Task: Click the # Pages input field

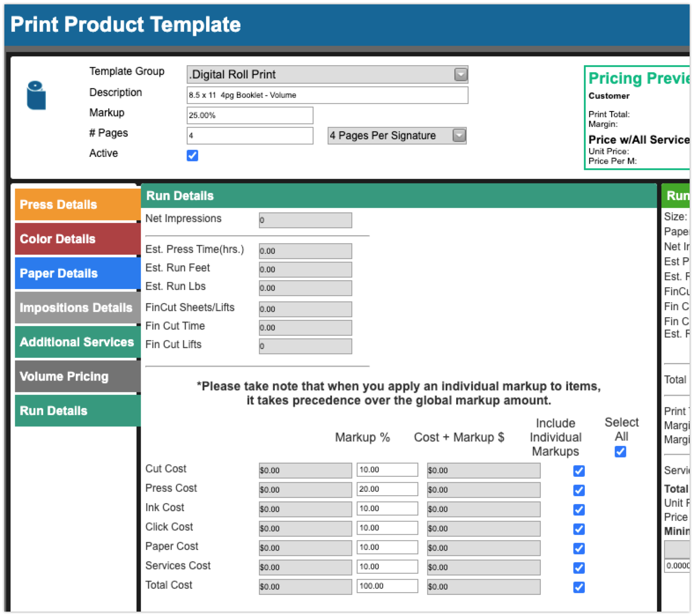Action: click(x=250, y=136)
